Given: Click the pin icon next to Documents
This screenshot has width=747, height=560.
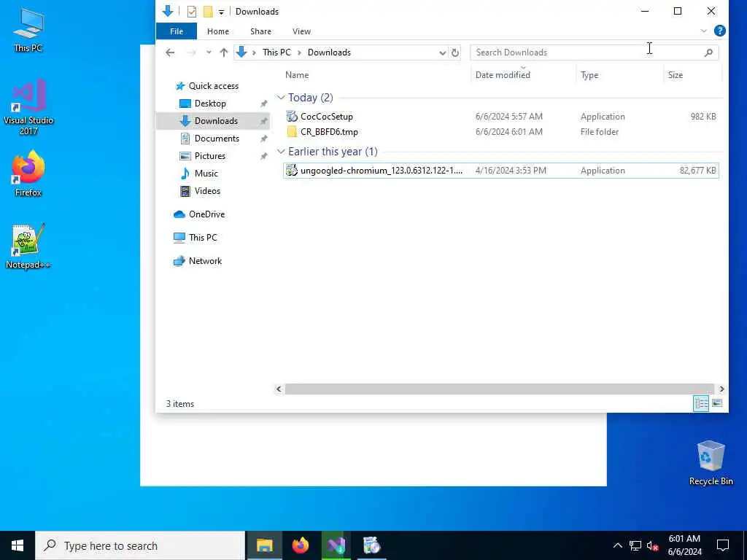Looking at the screenshot, I should [263, 139].
